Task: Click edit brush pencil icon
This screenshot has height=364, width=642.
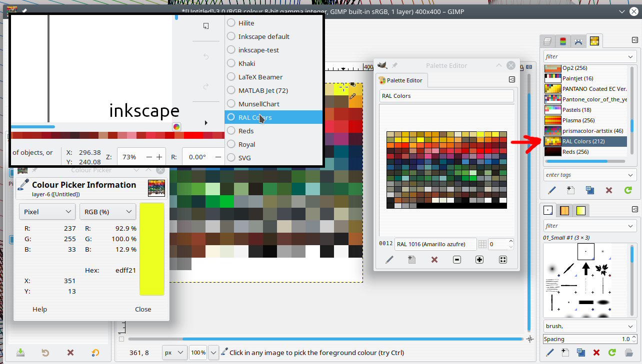Action: [x=550, y=353]
